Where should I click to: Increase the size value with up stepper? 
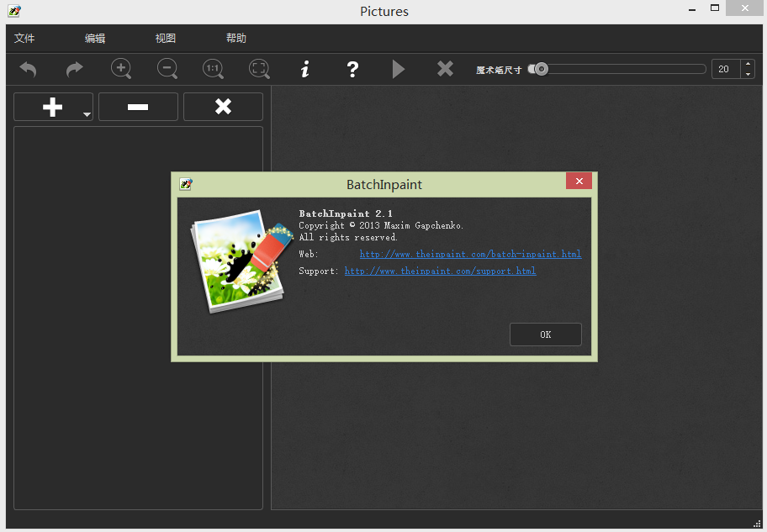click(x=748, y=65)
